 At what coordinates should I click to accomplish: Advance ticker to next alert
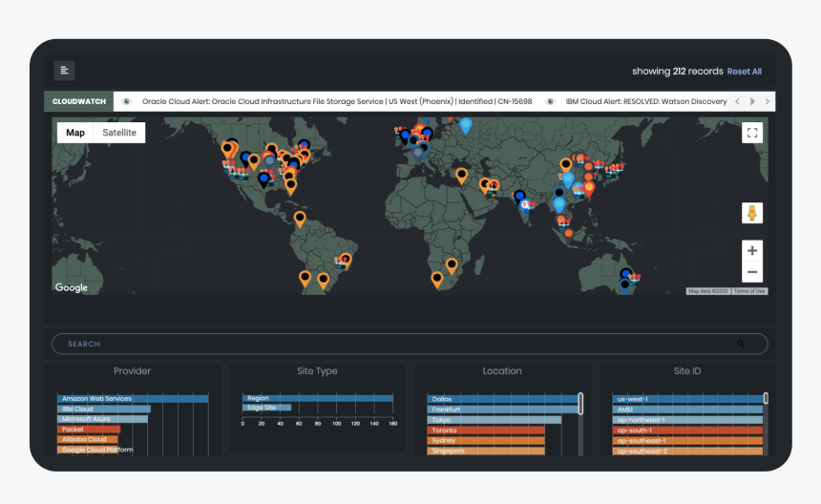pyautogui.click(x=767, y=101)
